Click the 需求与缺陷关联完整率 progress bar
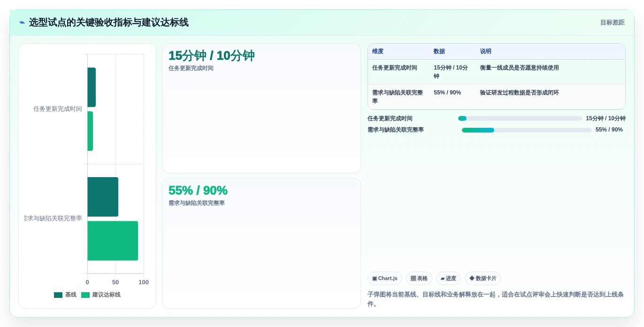This screenshot has width=644, height=327. (527, 130)
